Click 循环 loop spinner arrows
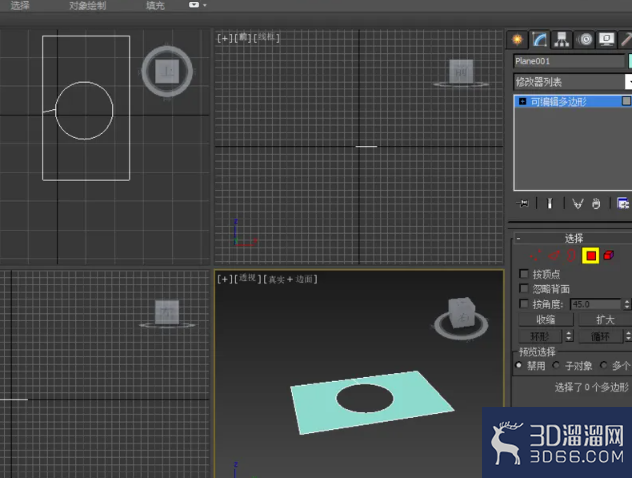632x478 pixels. pyautogui.click(x=628, y=336)
